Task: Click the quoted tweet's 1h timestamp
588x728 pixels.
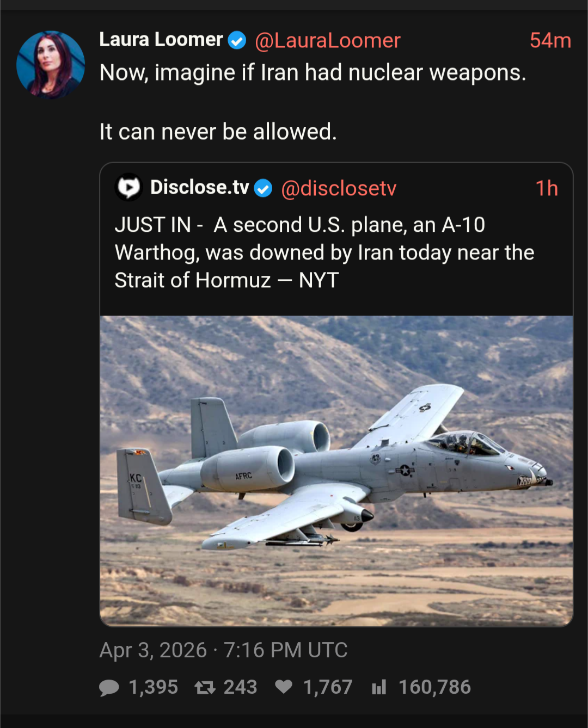Action: click(x=547, y=188)
